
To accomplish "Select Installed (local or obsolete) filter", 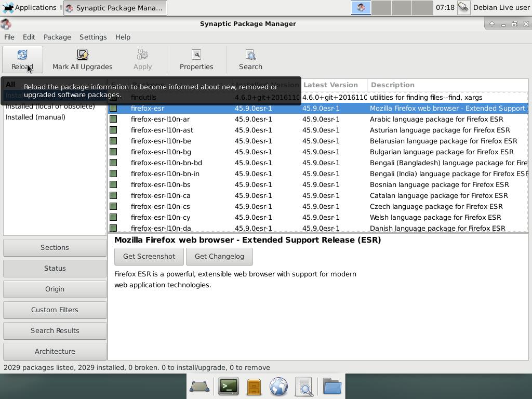I will pos(50,107).
